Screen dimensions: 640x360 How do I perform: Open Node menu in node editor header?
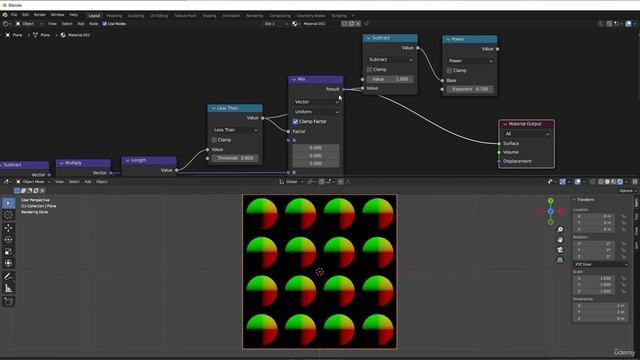click(x=93, y=24)
